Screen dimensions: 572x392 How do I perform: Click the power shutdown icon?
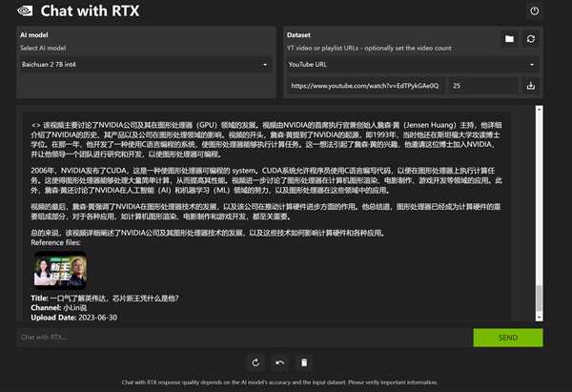(534, 10)
